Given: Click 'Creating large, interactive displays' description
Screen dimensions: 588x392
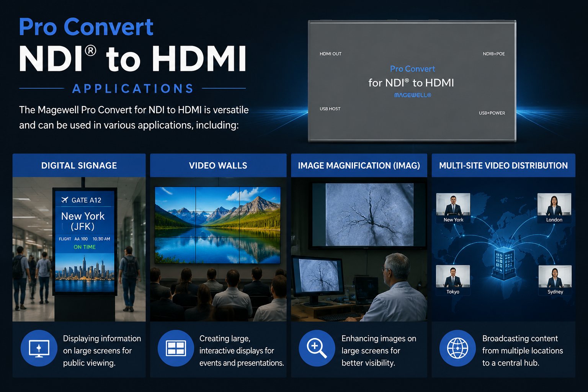Looking at the screenshot, I should coord(242,351).
